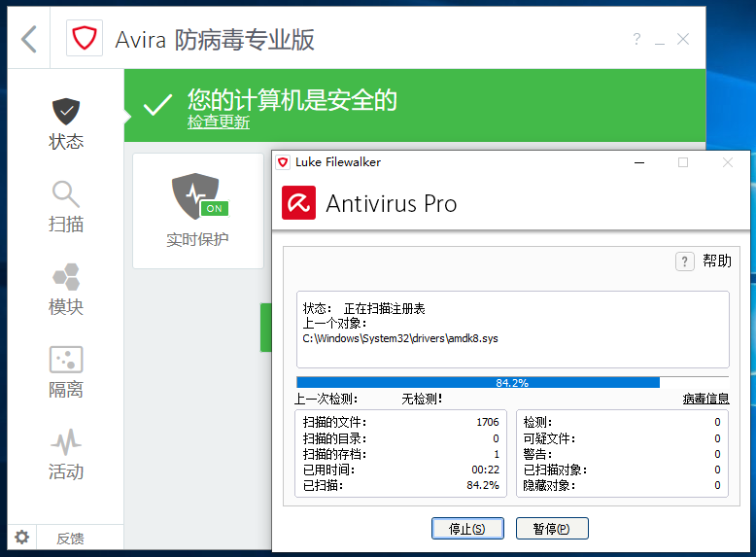756x557 pixels.
Task: Click the Antivirus Pro heading text
Action: pos(391,203)
